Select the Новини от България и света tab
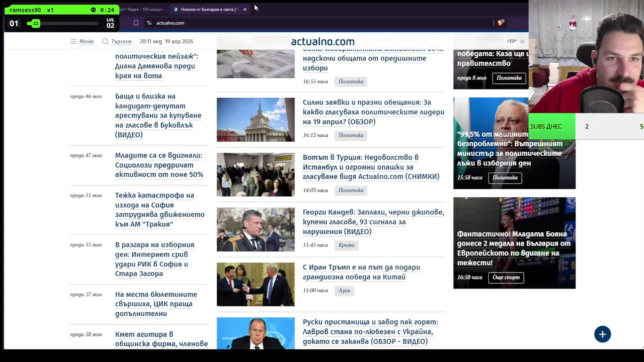Viewport: 644px width, 362px height. (x=210, y=9)
